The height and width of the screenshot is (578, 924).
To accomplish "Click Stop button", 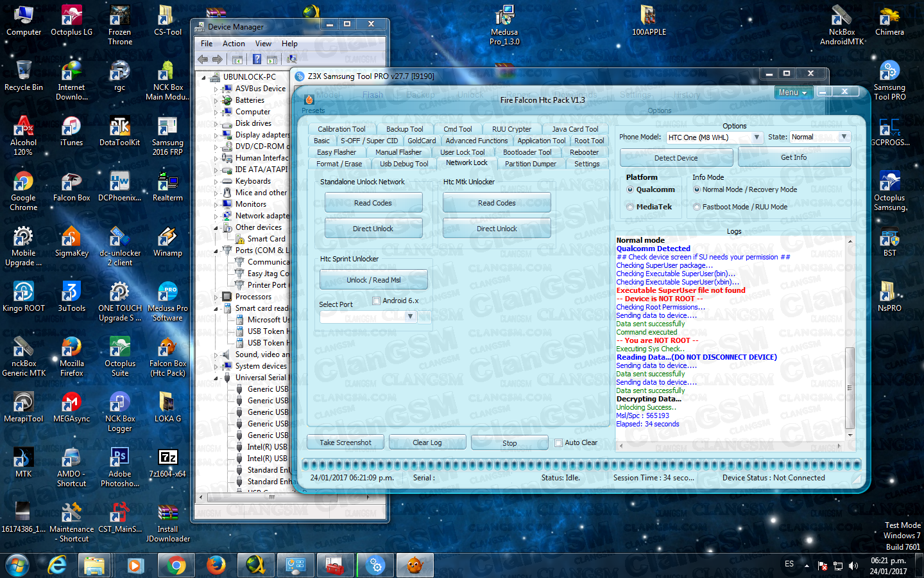I will point(509,443).
